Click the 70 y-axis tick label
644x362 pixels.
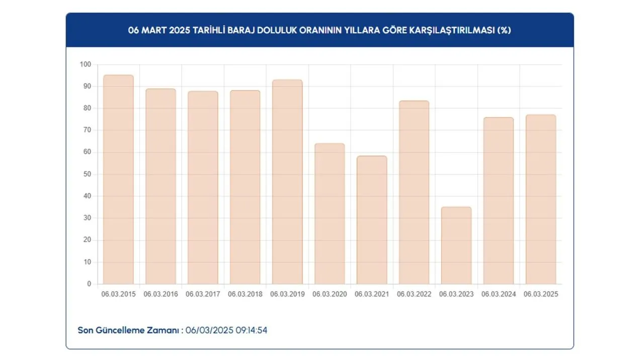[x=87, y=130]
